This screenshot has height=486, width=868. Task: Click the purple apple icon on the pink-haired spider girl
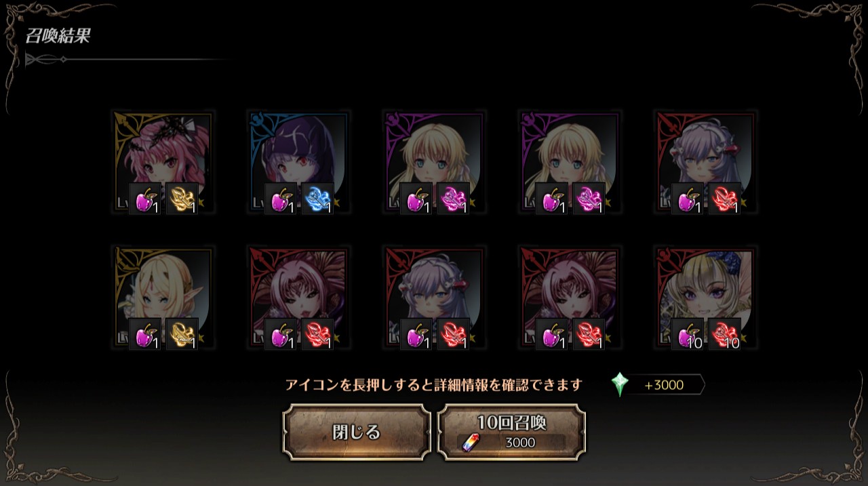tap(145, 199)
